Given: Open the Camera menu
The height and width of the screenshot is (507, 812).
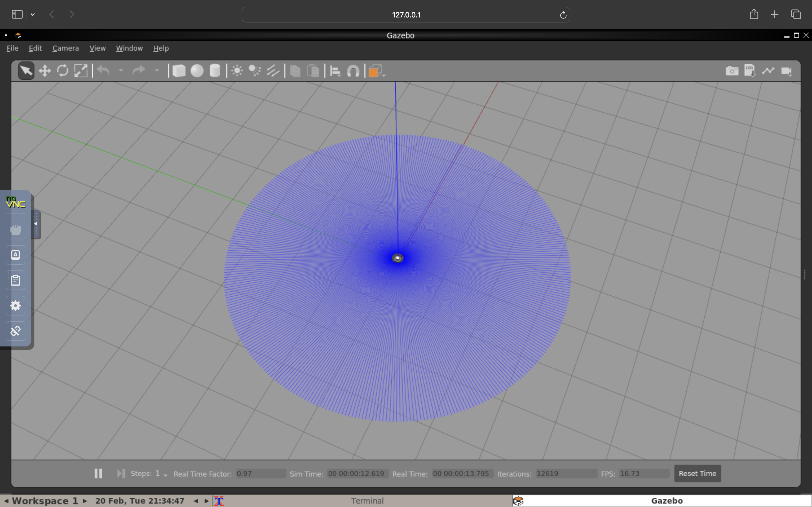Looking at the screenshot, I should coord(65,48).
